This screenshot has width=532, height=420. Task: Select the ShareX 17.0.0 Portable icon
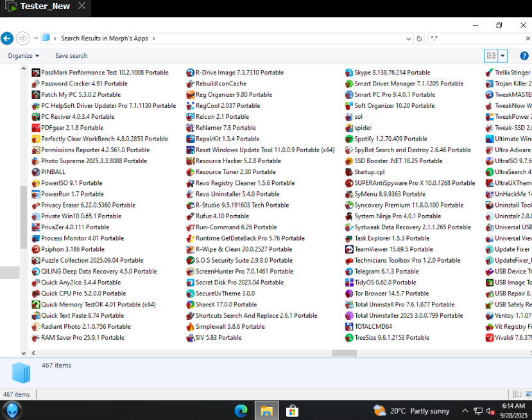[x=191, y=304]
